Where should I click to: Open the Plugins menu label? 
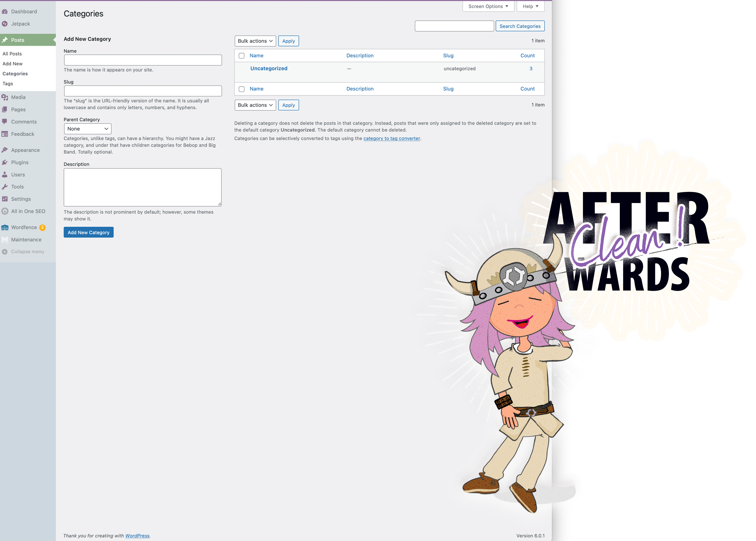[20, 162]
